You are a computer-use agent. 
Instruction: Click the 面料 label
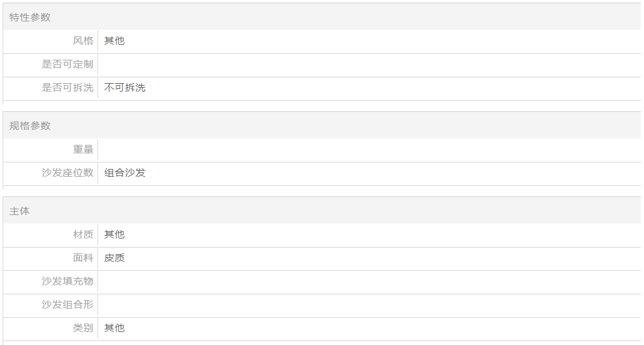coord(83,257)
